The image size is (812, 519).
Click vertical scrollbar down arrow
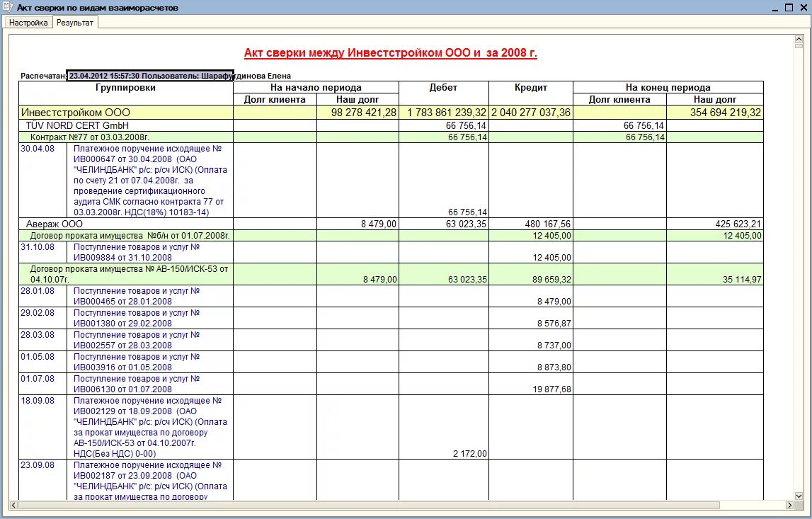pos(799,496)
